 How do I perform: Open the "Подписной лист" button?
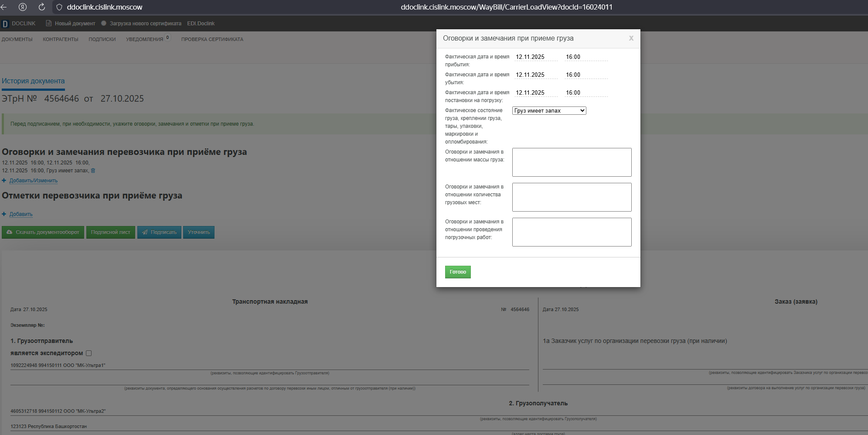[x=111, y=232]
